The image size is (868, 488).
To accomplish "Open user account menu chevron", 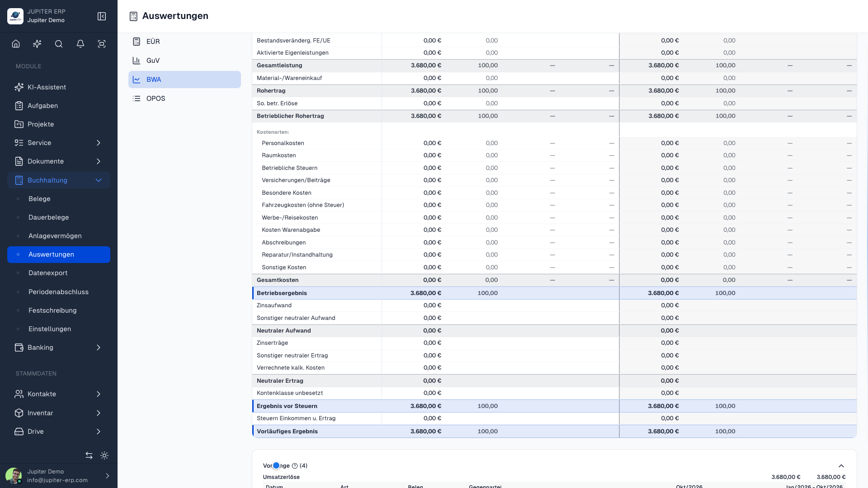I will 107,476.
